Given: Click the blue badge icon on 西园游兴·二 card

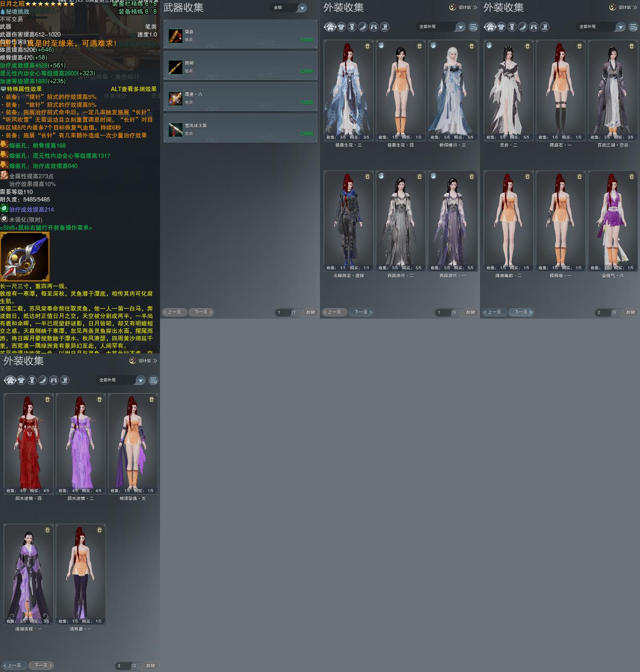Looking at the screenshot, I should coord(381,176).
